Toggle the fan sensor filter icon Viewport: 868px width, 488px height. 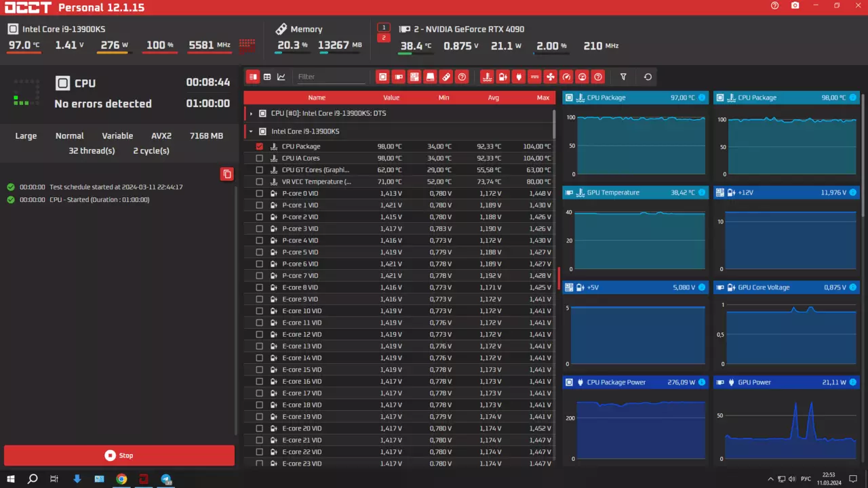(550, 77)
